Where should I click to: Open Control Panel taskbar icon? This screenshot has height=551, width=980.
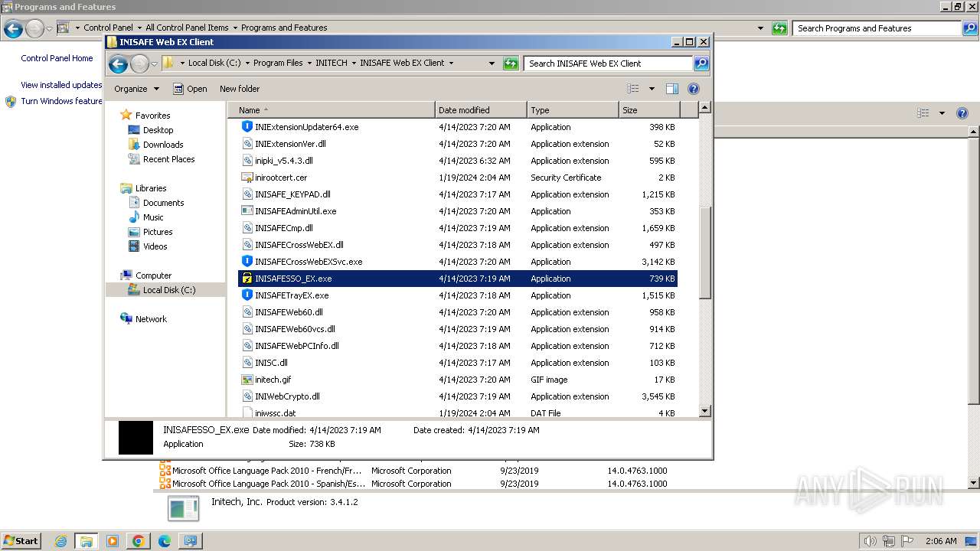pyautogui.click(x=190, y=541)
